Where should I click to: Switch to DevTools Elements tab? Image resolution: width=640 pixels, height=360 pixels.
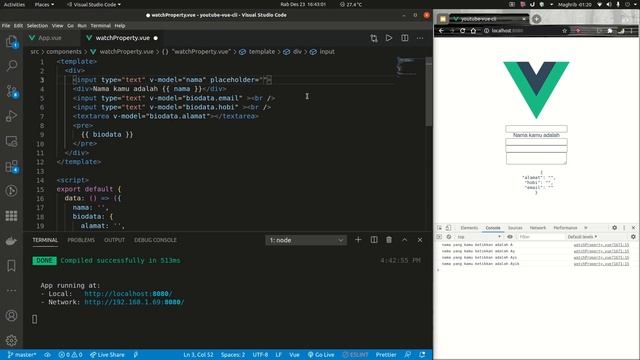tap(469, 228)
